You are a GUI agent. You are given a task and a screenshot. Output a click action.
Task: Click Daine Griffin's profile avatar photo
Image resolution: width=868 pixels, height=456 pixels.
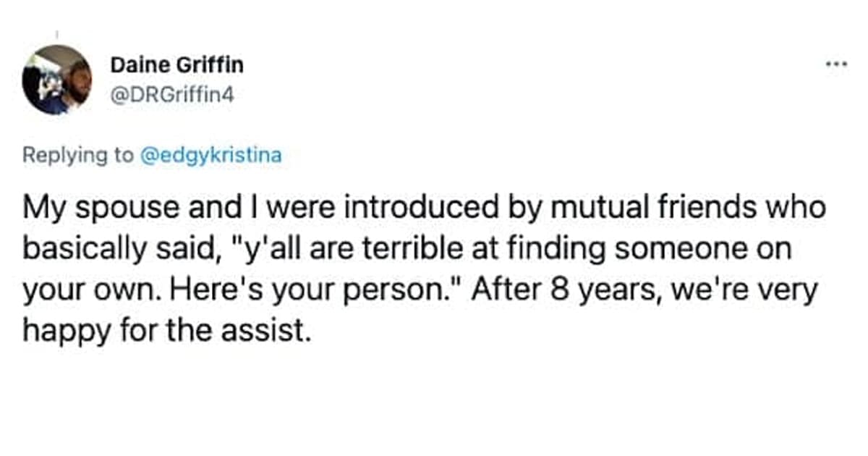(56, 80)
